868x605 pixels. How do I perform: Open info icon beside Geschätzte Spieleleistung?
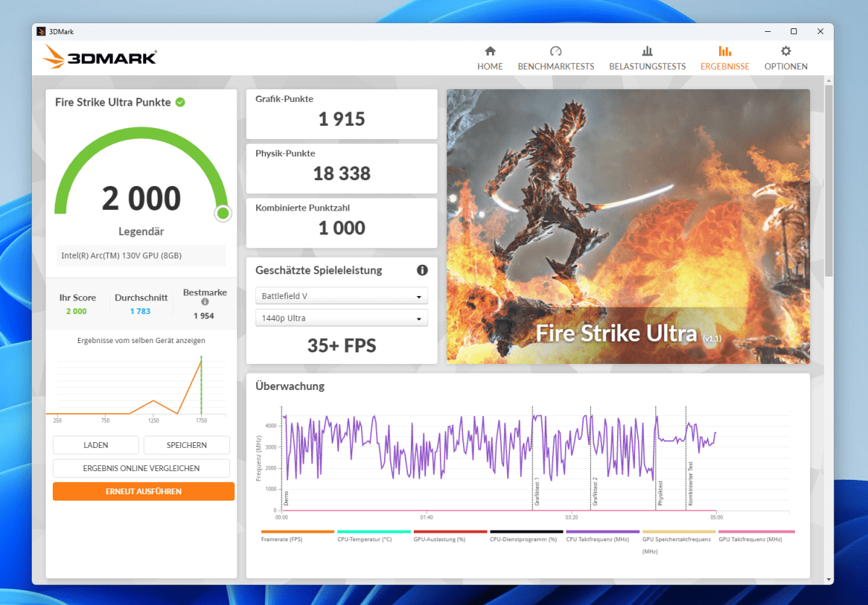(x=422, y=270)
